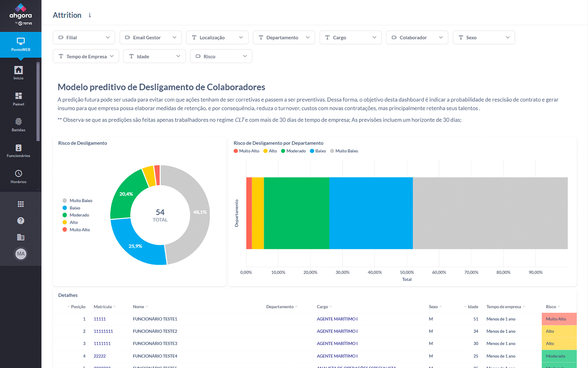Open the PontoWEB monitor icon

[20, 42]
